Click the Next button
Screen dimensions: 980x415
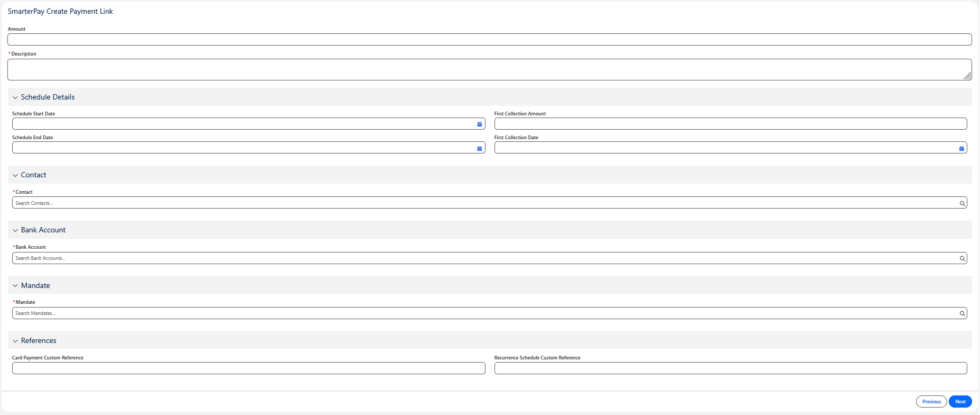(x=960, y=402)
